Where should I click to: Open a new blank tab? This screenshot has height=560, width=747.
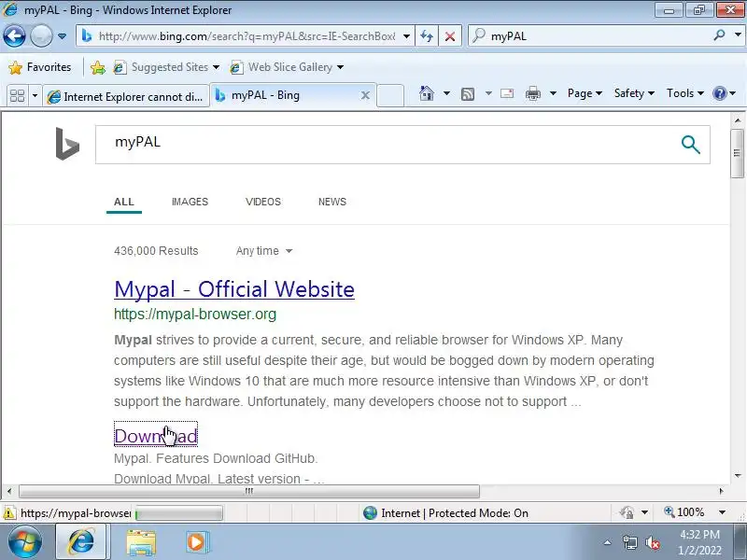point(390,95)
